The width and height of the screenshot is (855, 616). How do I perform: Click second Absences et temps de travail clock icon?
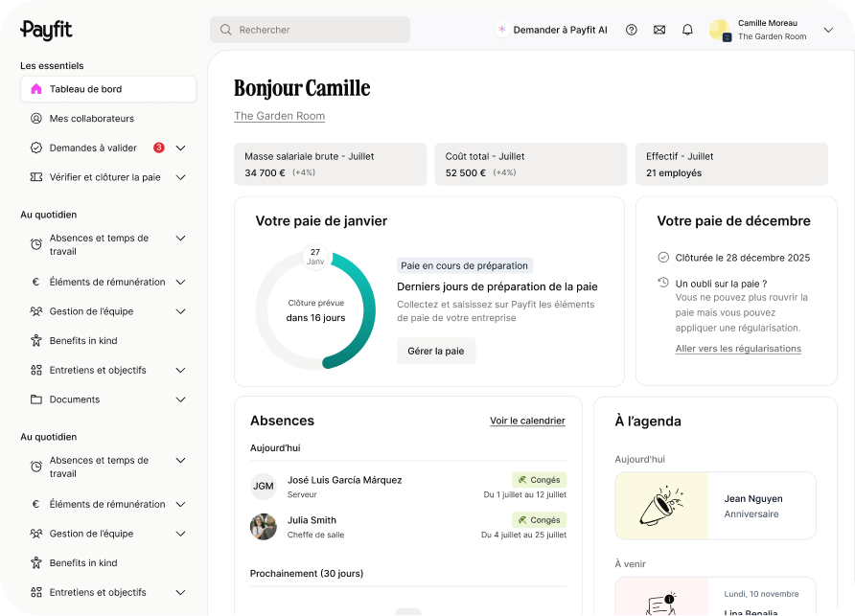(36, 467)
